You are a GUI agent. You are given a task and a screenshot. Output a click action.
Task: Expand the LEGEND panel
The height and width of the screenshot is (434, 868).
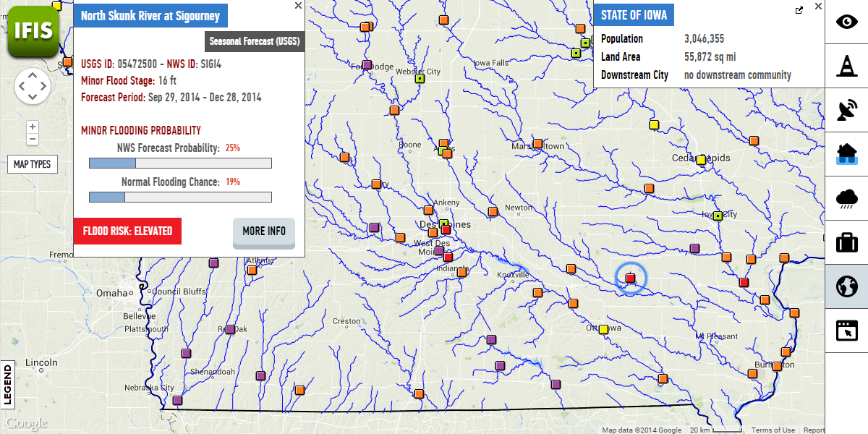coord(8,384)
